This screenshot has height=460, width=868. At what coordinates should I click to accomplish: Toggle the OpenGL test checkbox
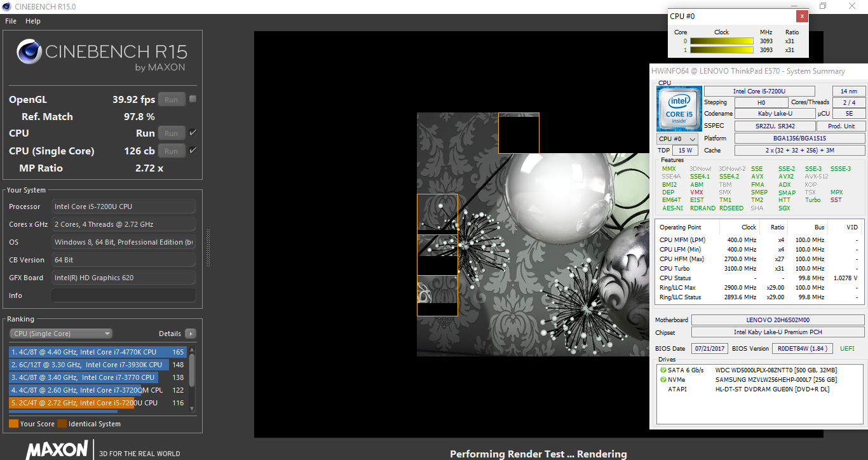pos(193,99)
